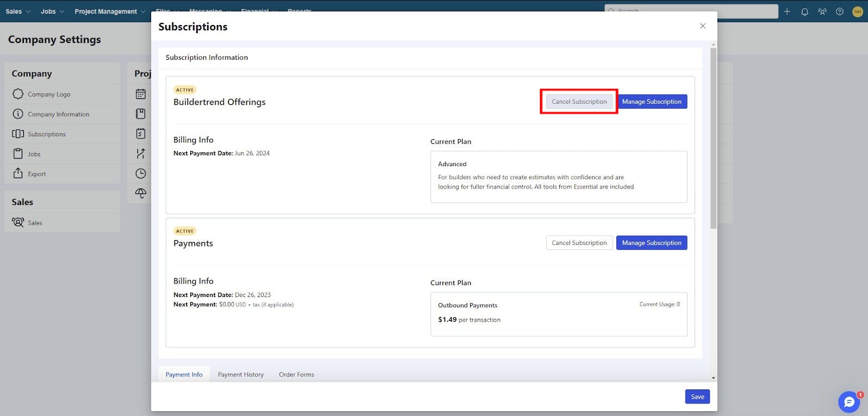Open the help question mark icon
Screen dimensions: 868x416
click(x=840, y=11)
